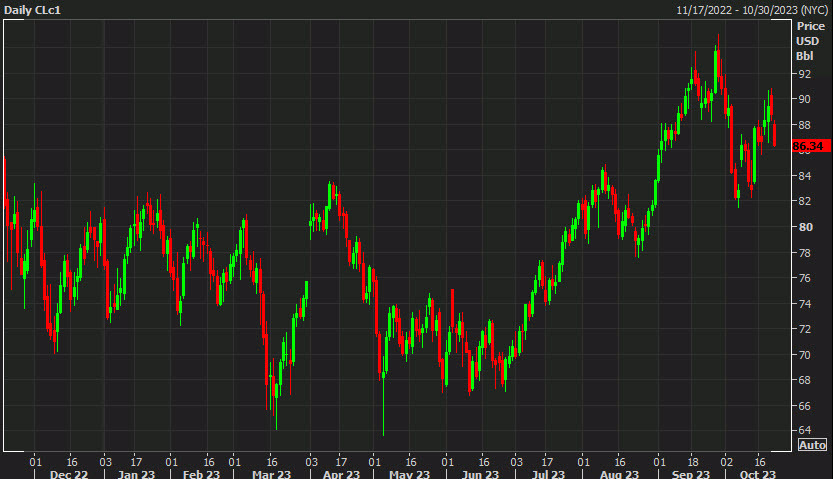
Task: Click the 74 price axis value
Action: click(x=805, y=304)
